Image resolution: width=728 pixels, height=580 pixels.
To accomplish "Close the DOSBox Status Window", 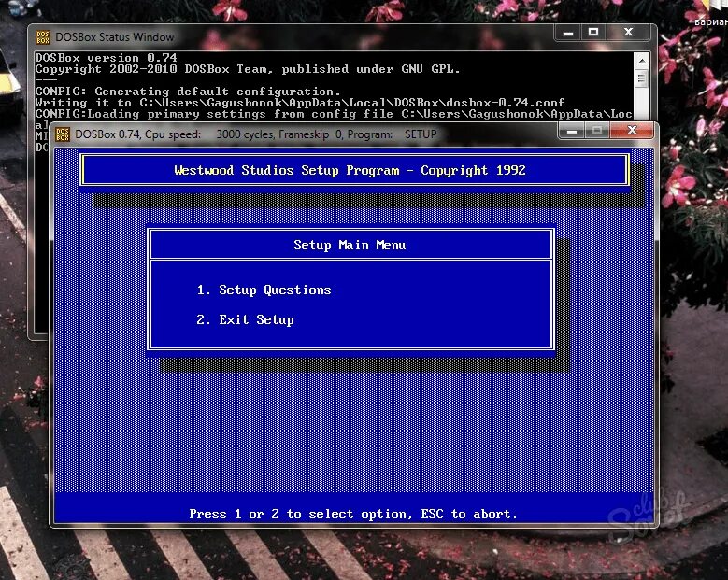I will pyautogui.click(x=629, y=32).
